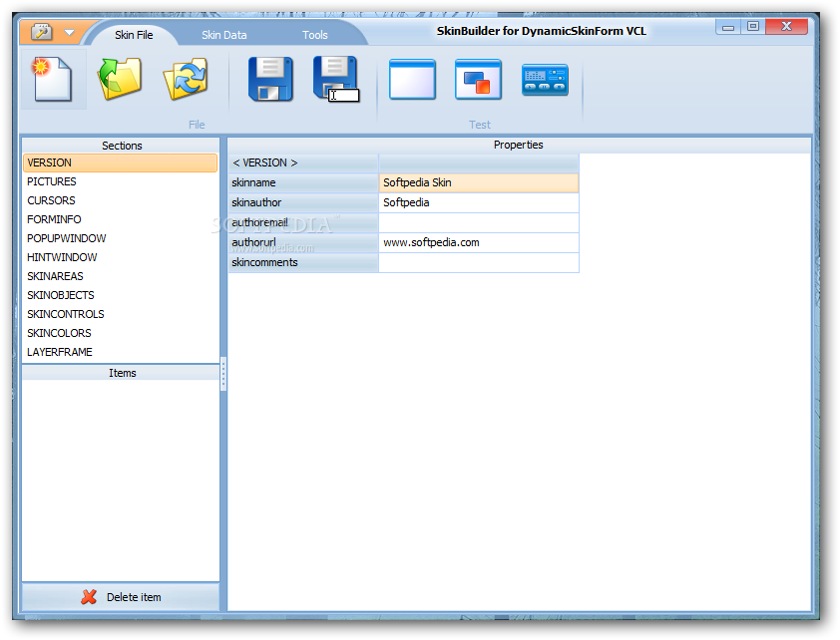The width and height of the screenshot is (840, 640).
Task: Select the PICTURES section
Action: (x=120, y=181)
